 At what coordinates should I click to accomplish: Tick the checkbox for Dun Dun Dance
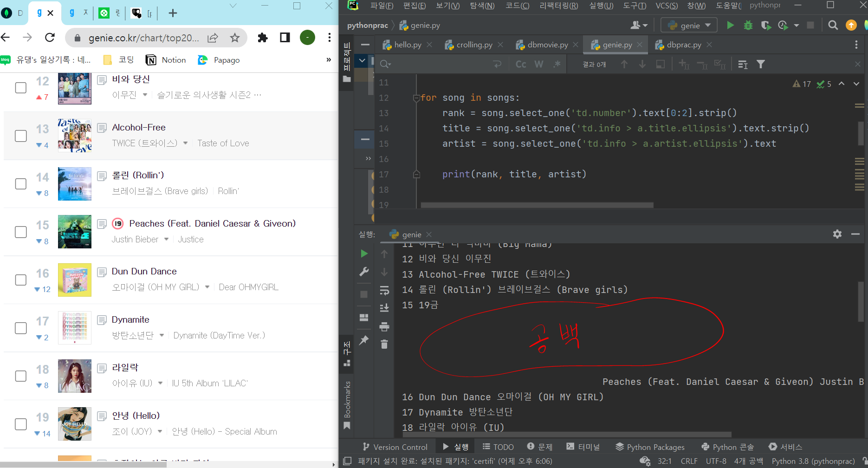21,280
